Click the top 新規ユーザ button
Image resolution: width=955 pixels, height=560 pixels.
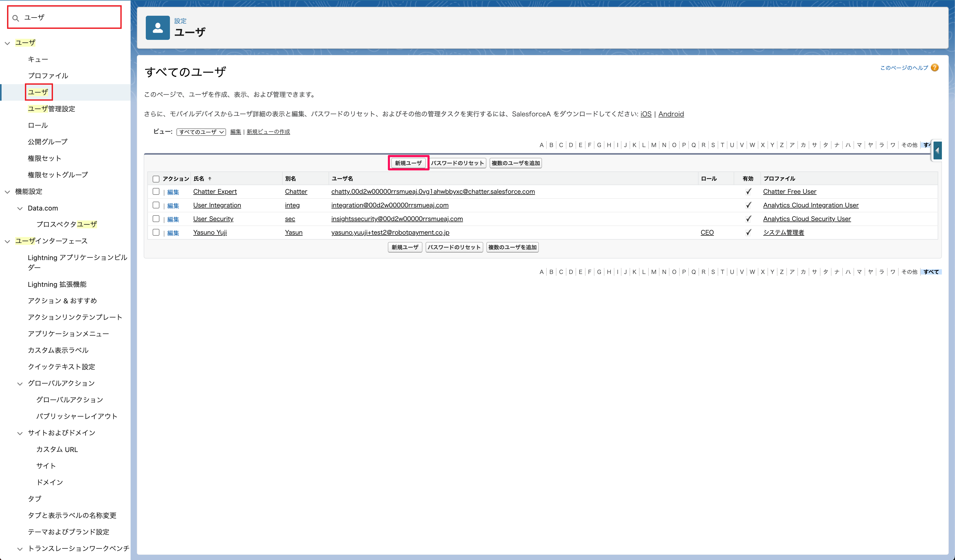click(x=408, y=163)
